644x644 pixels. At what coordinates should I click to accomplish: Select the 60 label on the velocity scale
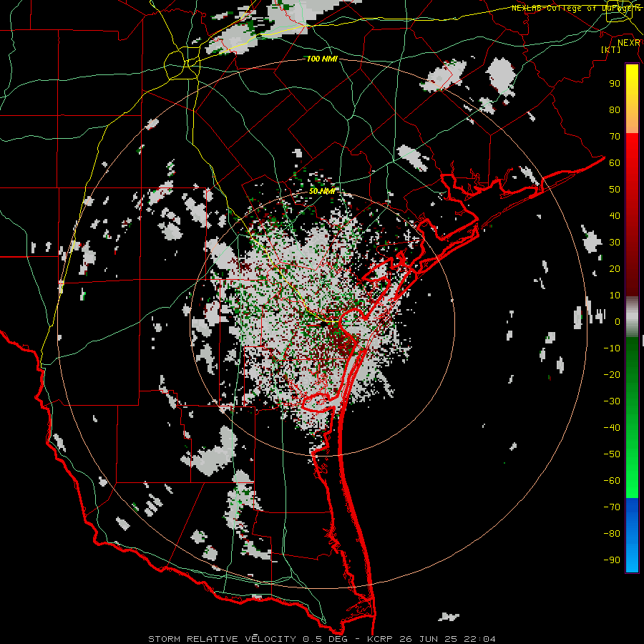(x=615, y=163)
